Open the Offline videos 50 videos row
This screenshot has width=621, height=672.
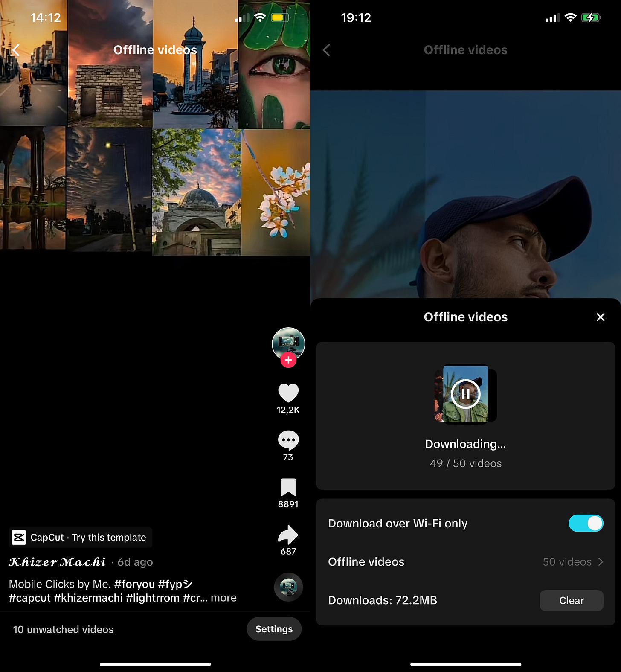466,562
